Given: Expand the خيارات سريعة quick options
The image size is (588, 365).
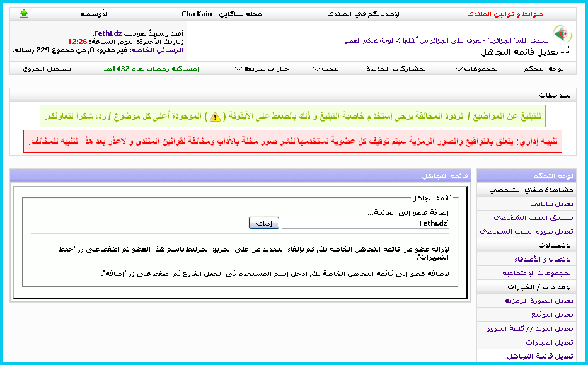Looking at the screenshot, I should pos(262,69).
